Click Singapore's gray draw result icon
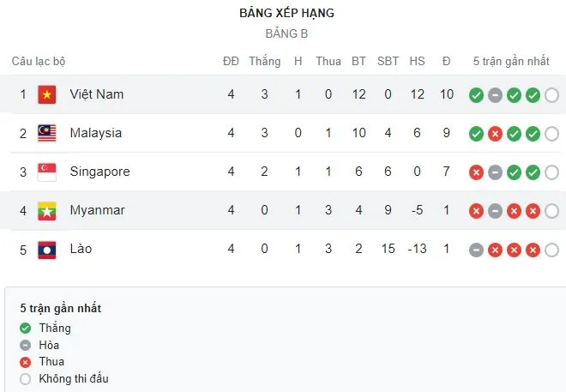The height and width of the screenshot is (392, 566). pos(495,172)
